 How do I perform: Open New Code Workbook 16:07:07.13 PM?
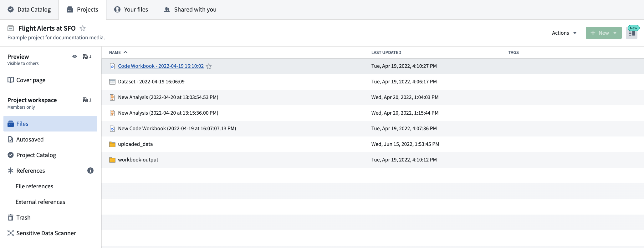coord(177,129)
